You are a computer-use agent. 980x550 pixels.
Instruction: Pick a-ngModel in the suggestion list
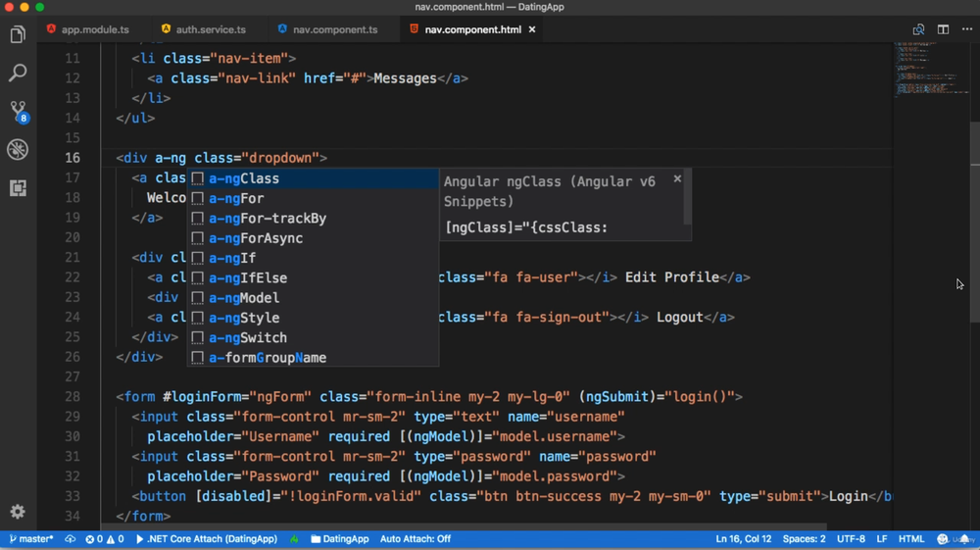244,298
